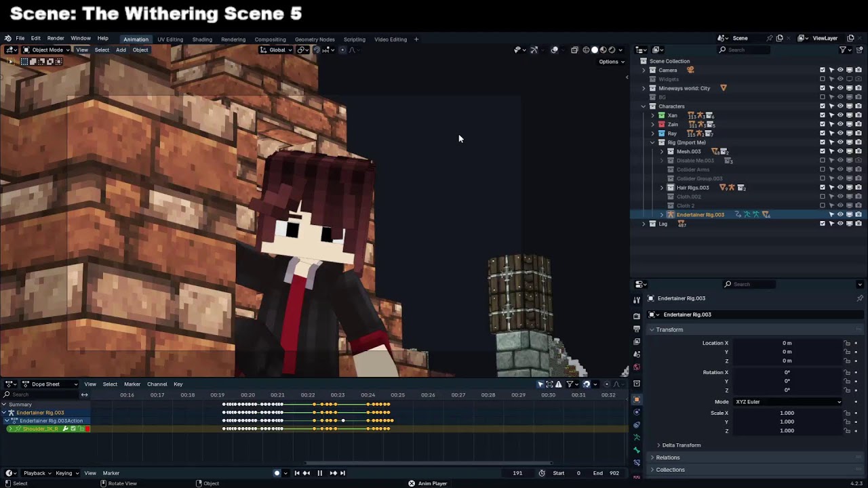Screen dimensions: 868x488
Task: Open the scene browse icon beside Scene
Action: click(723, 38)
